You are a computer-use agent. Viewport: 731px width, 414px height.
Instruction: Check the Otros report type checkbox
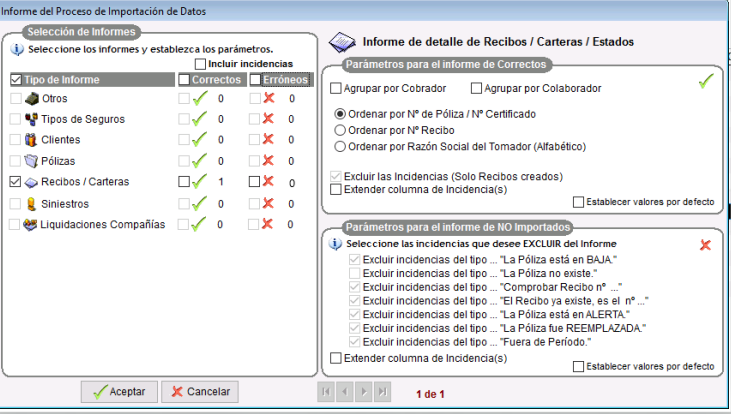pyautogui.click(x=16, y=98)
